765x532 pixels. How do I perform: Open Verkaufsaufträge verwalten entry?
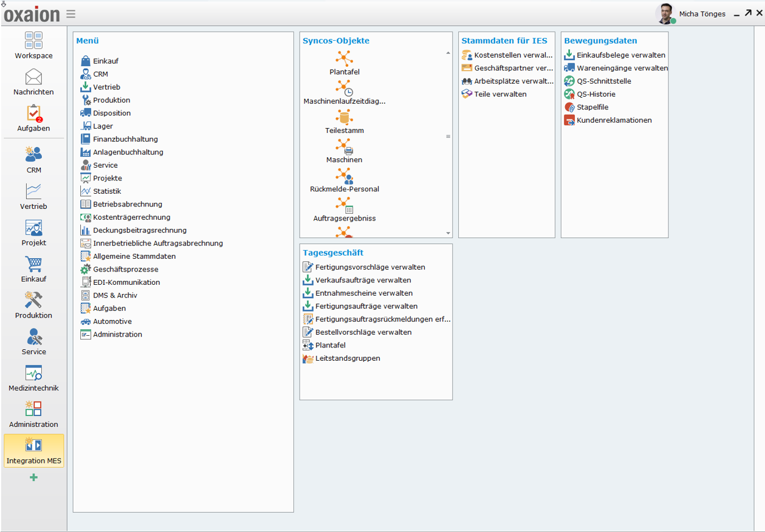coord(357,281)
